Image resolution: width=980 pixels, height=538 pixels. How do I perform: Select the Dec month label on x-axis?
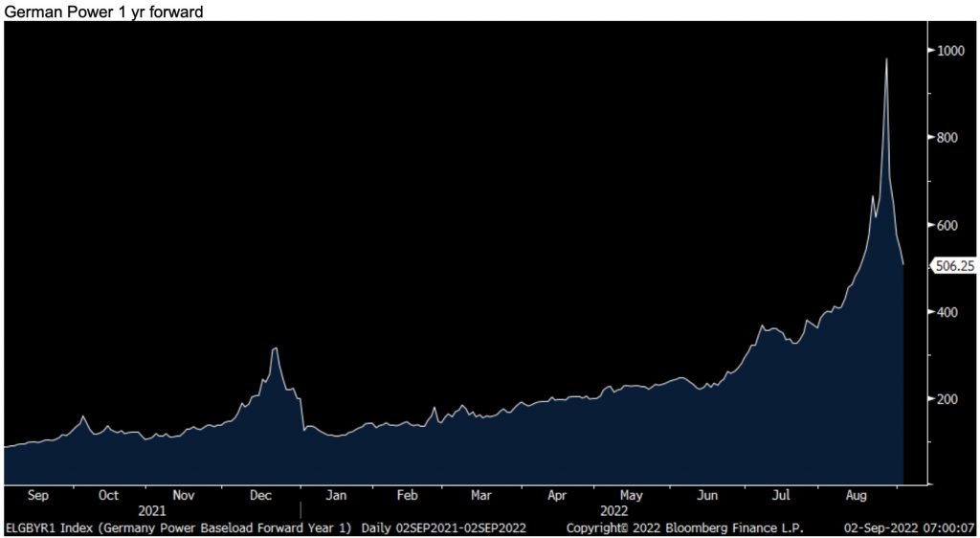pos(260,495)
